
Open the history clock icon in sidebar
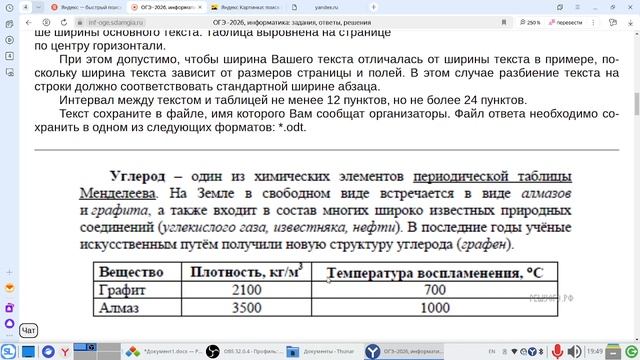click(9, 8)
